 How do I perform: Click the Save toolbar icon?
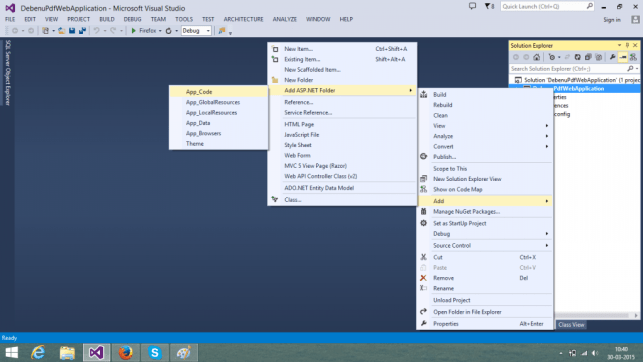point(72,31)
